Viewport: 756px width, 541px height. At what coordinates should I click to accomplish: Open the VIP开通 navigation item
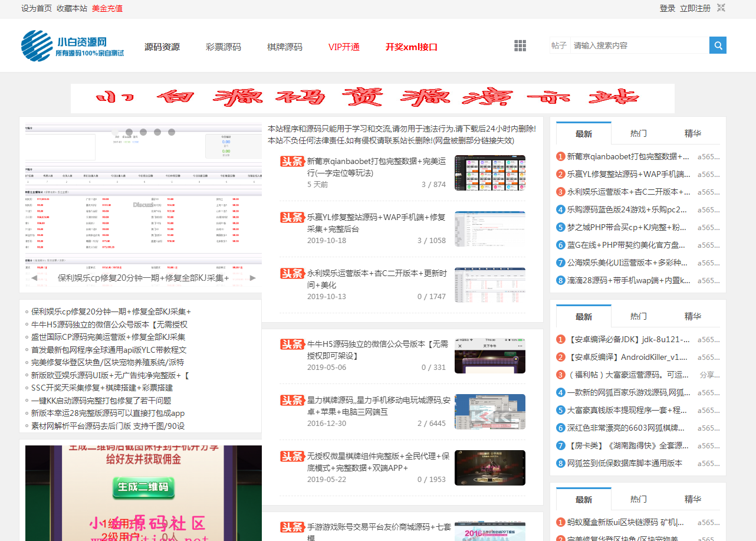point(344,47)
